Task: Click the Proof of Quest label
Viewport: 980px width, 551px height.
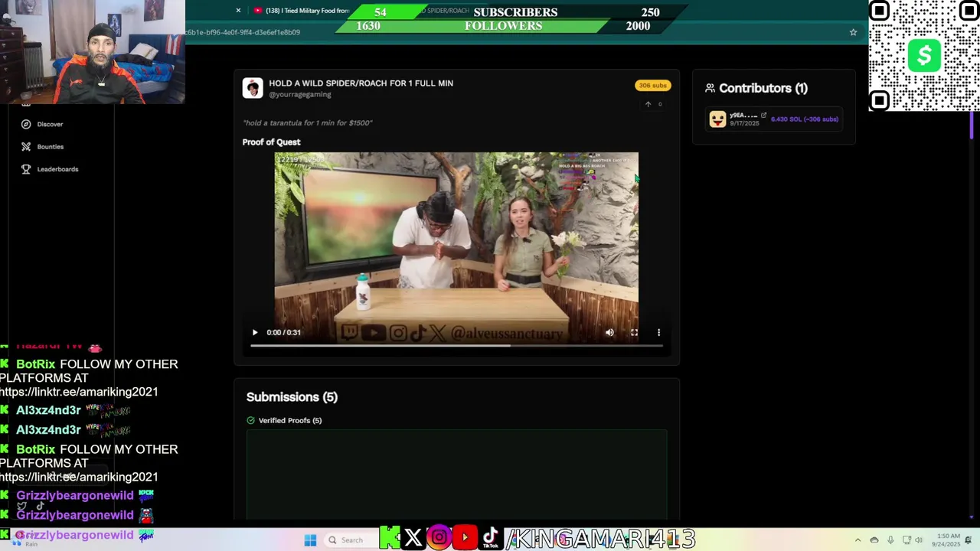Action: point(271,142)
